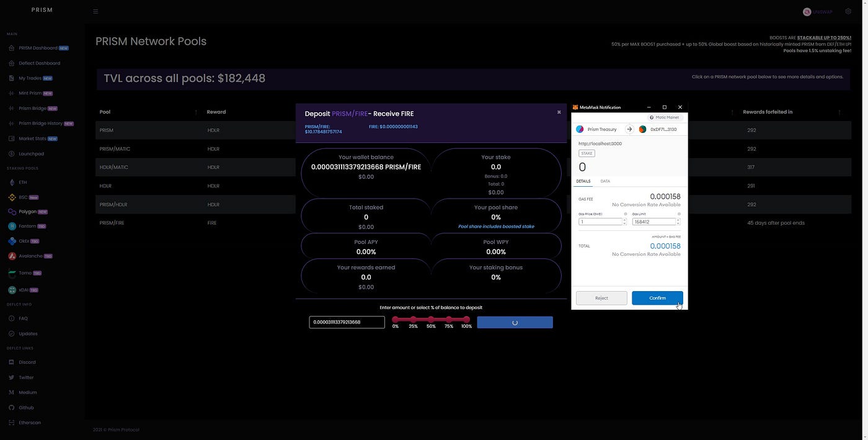
Task: Click the Github icon in sidebar
Action: coord(12,408)
